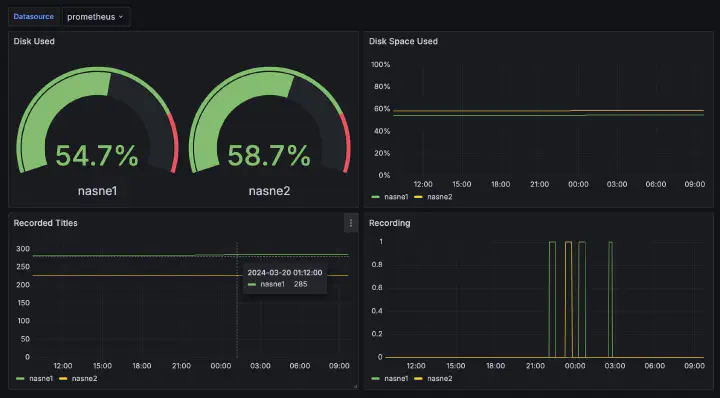Click the nasne2 label under the gauge
Image resolution: width=720 pixels, height=398 pixels.
269,191
